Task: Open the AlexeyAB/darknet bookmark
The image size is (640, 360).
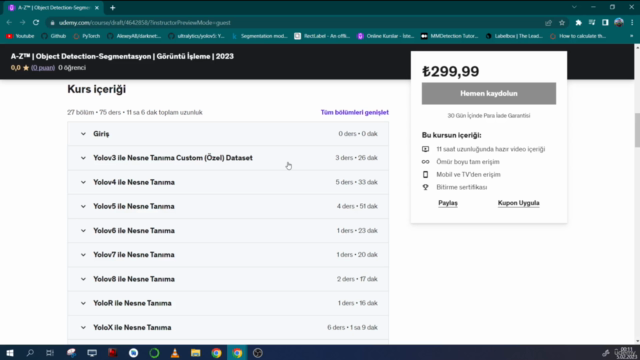Action: 134,36
